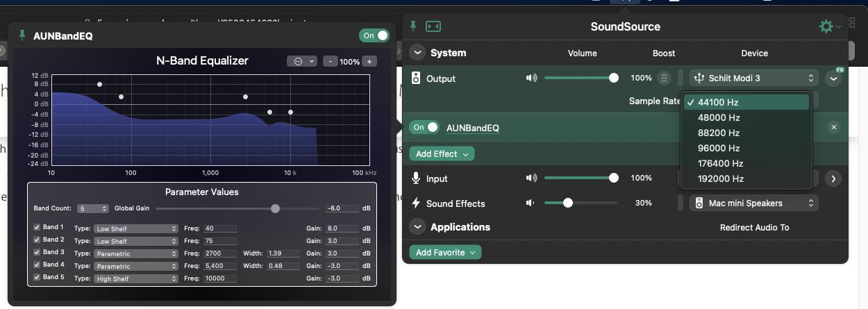This screenshot has width=868, height=309.
Task: Click the Band 1 Freq field
Action: pos(219,228)
